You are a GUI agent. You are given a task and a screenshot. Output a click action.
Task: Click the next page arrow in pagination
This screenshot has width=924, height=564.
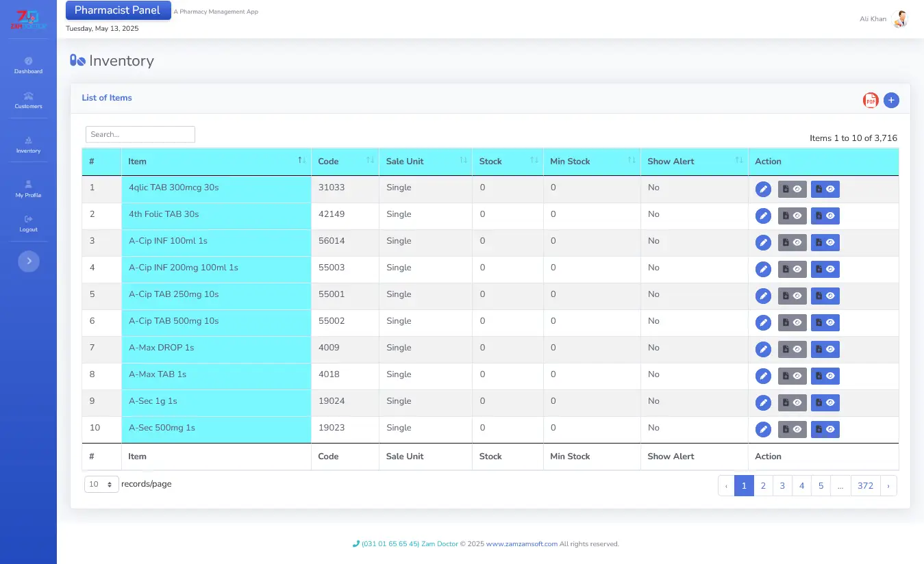888,486
